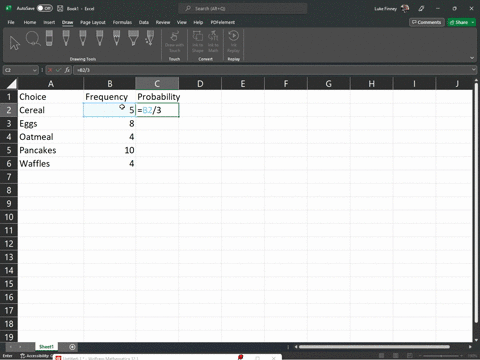Click the Choice header cell
The image size is (480, 360).
(51, 97)
